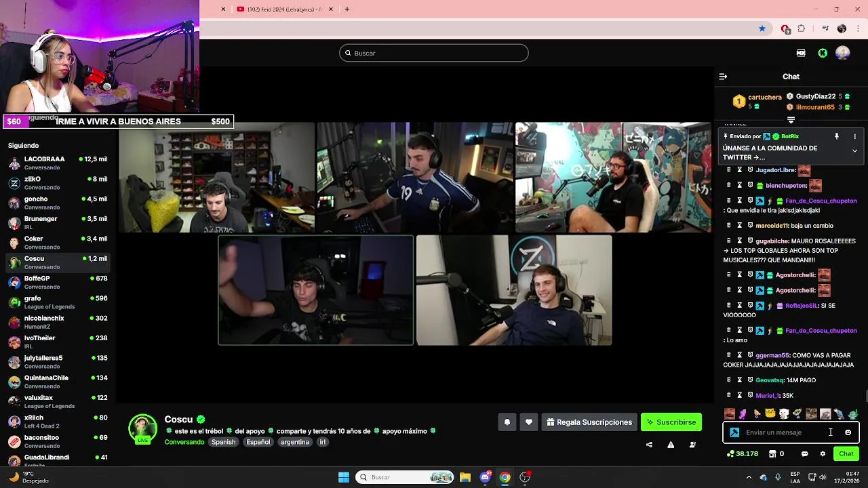This screenshot has height=488, width=868.
Task: Share the stream with the share icon
Action: click(x=649, y=445)
